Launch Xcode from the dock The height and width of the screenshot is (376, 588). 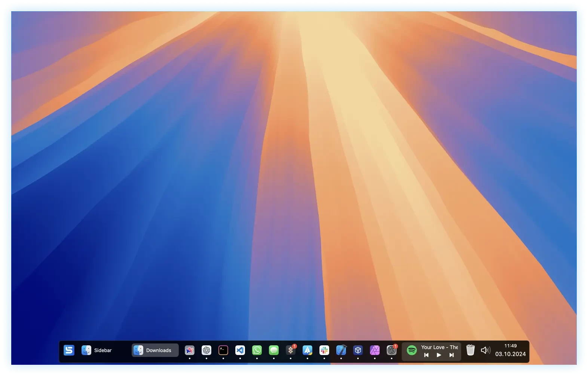point(341,350)
